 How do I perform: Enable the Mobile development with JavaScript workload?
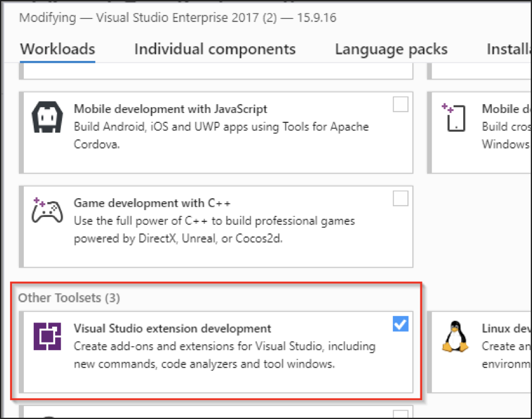tap(400, 105)
